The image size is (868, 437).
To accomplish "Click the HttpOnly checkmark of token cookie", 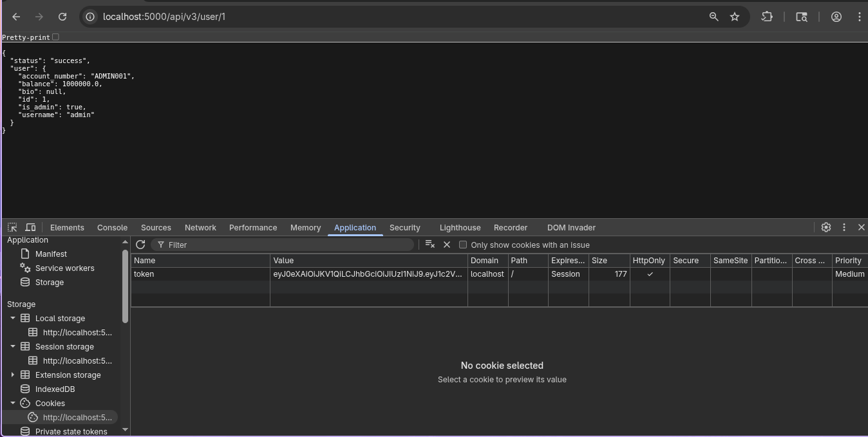I will coord(650,274).
